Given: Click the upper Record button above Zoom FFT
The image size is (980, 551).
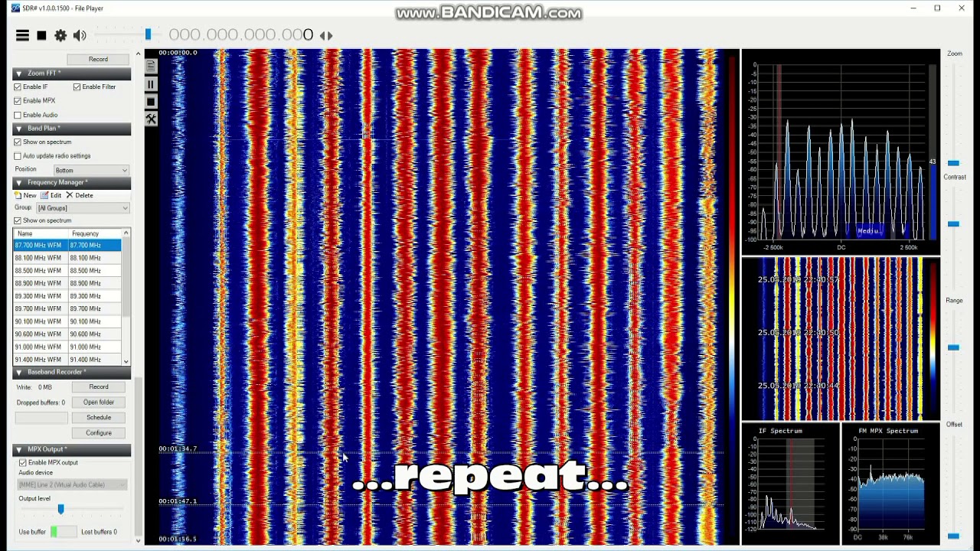Looking at the screenshot, I should click(98, 59).
